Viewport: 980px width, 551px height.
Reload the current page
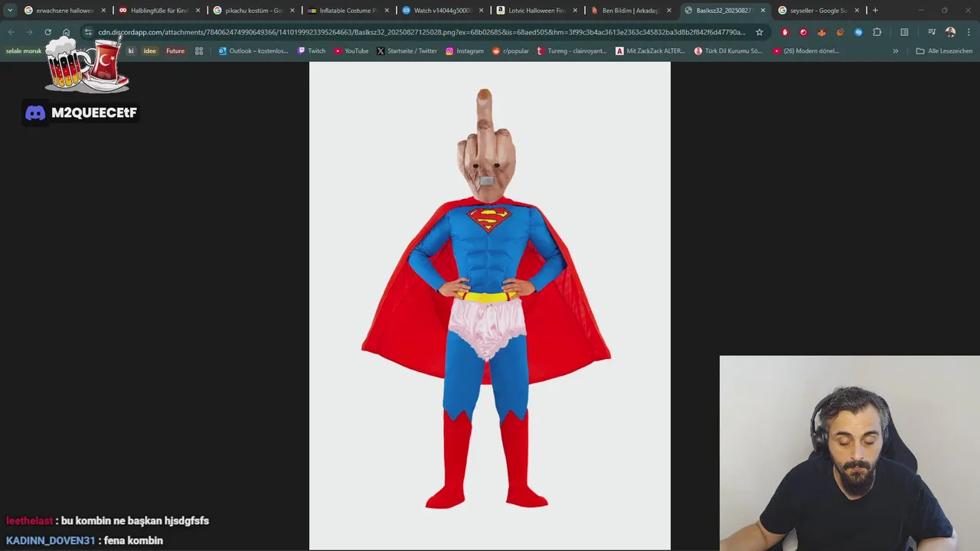pyautogui.click(x=47, y=32)
